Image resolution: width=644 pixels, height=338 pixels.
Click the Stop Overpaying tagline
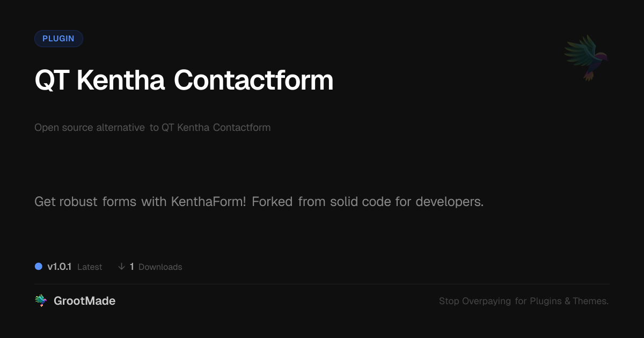(x=524, y=301)
